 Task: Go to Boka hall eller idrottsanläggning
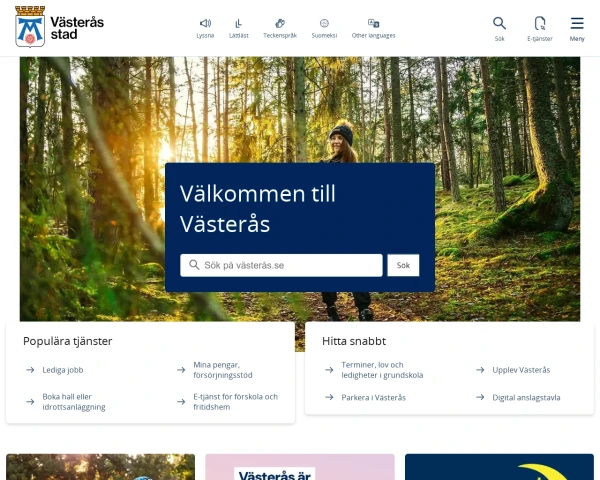tap(73, 402)
